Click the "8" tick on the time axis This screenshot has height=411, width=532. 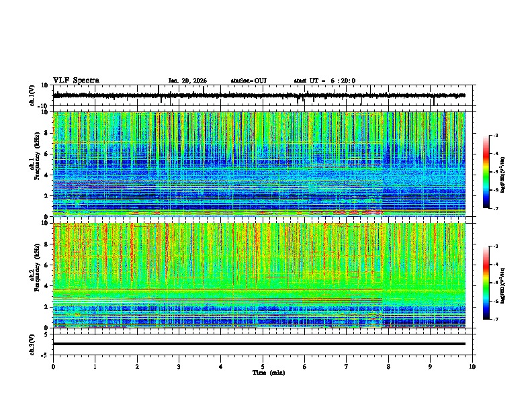pos(388,367)
